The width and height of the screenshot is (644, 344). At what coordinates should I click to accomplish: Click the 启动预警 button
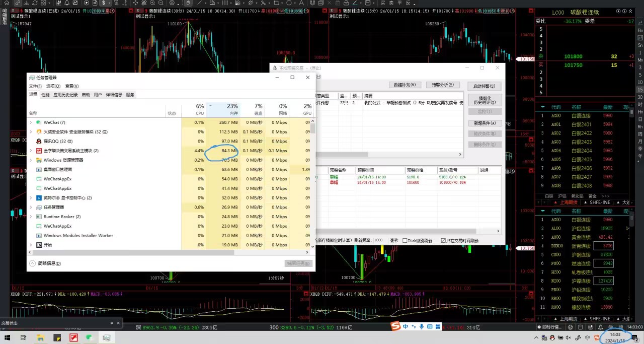click(485, 87)
